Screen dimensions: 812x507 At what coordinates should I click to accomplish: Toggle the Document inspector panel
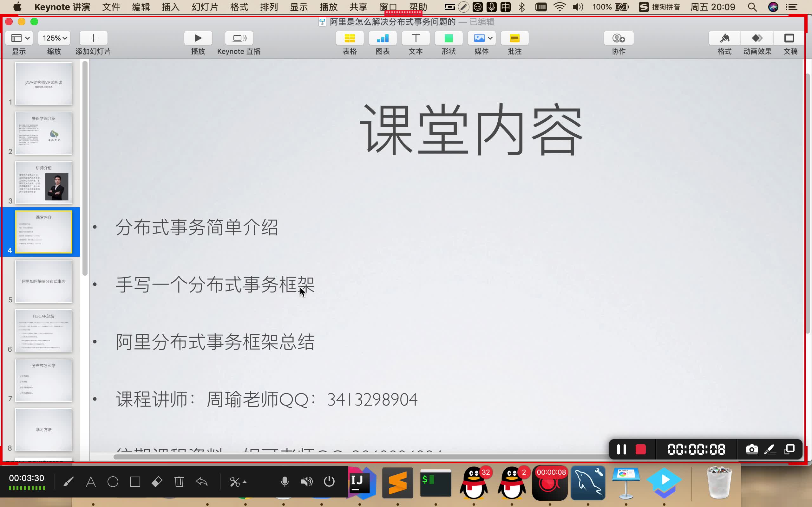coord(789,38)
